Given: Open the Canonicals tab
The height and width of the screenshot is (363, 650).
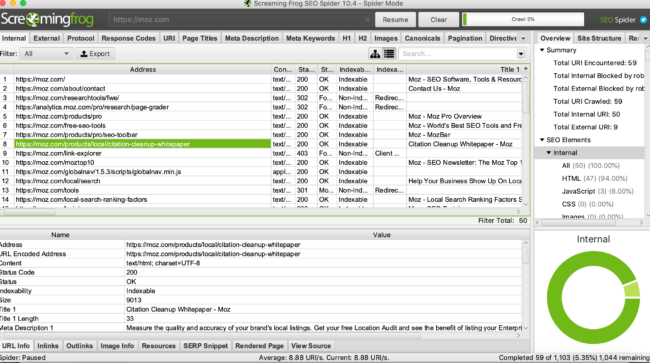Looking at the screenshot, I should (x=422, y=38).
